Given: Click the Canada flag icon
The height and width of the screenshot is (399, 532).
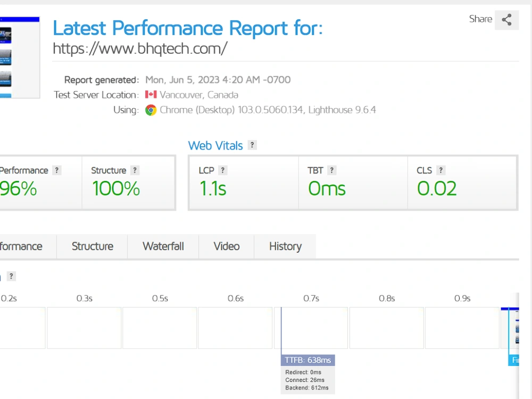Looking at the screenshot, I should coord(151,94).
